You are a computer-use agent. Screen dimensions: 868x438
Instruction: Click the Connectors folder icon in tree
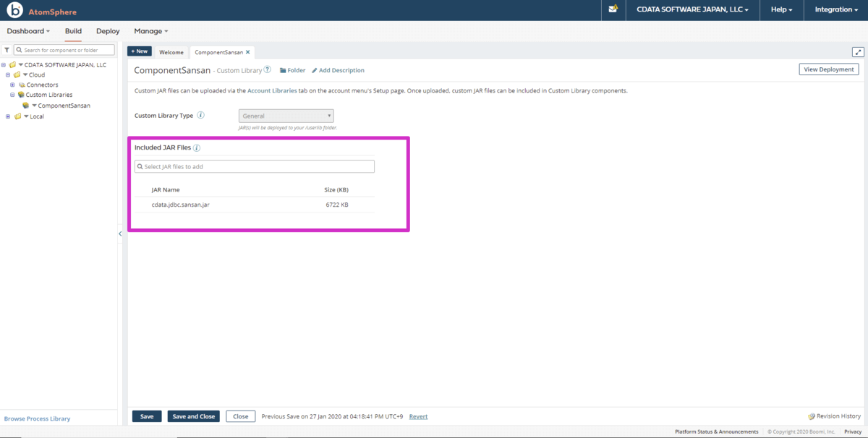22,85
